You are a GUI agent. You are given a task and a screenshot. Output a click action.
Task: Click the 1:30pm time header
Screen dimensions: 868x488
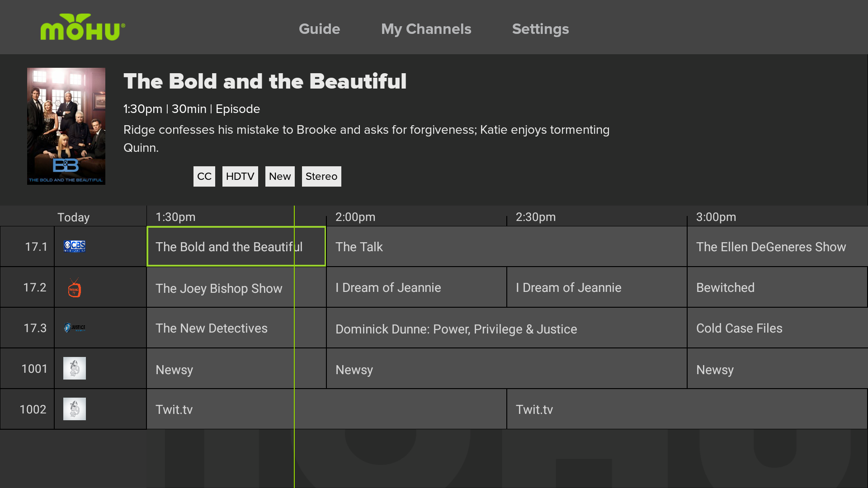[175, 217]
